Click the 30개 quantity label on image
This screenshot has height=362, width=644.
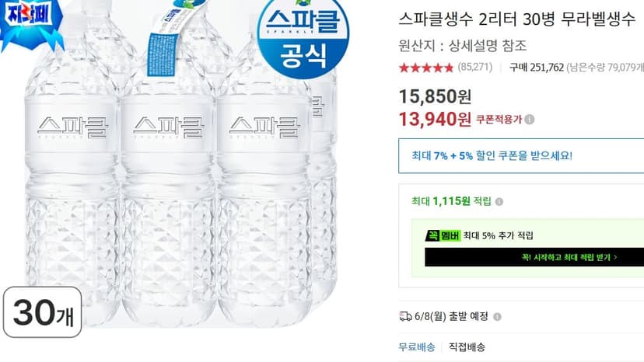(43, 312)
